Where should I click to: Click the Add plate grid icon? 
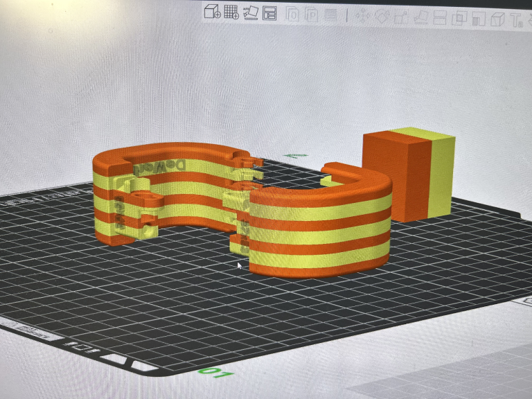click(231, 12)
